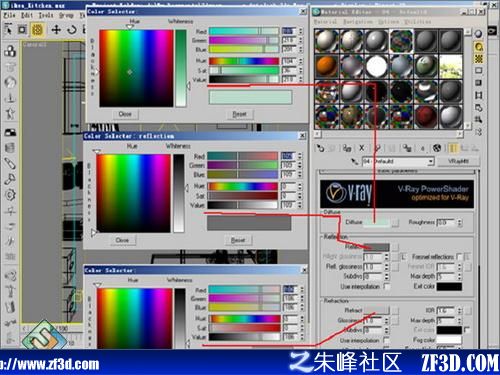
Task: Click the Red value spinner arrows in top selector
Action: (x=300, y=31)
